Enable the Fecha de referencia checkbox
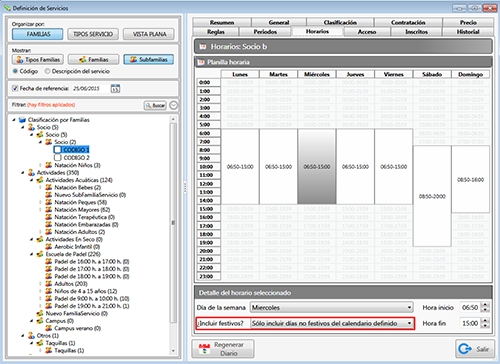Image resolution: width=500 pixels, height=364 pixels. [15, 88]
